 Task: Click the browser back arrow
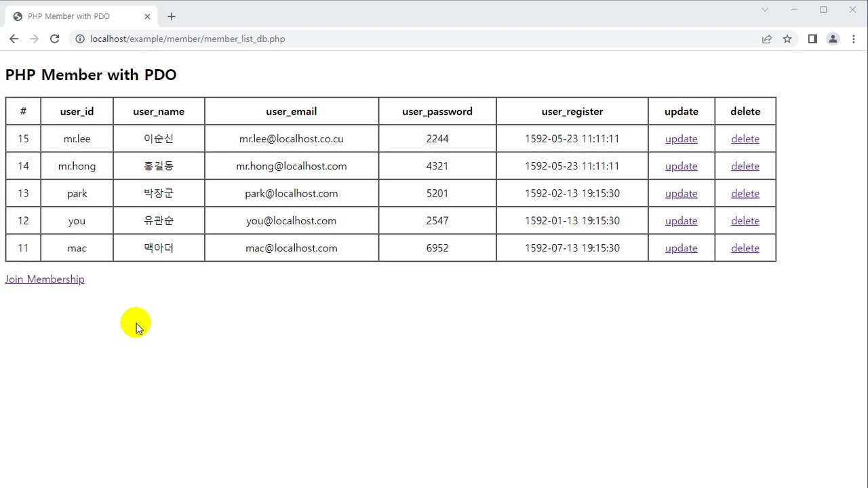point(14,39)
